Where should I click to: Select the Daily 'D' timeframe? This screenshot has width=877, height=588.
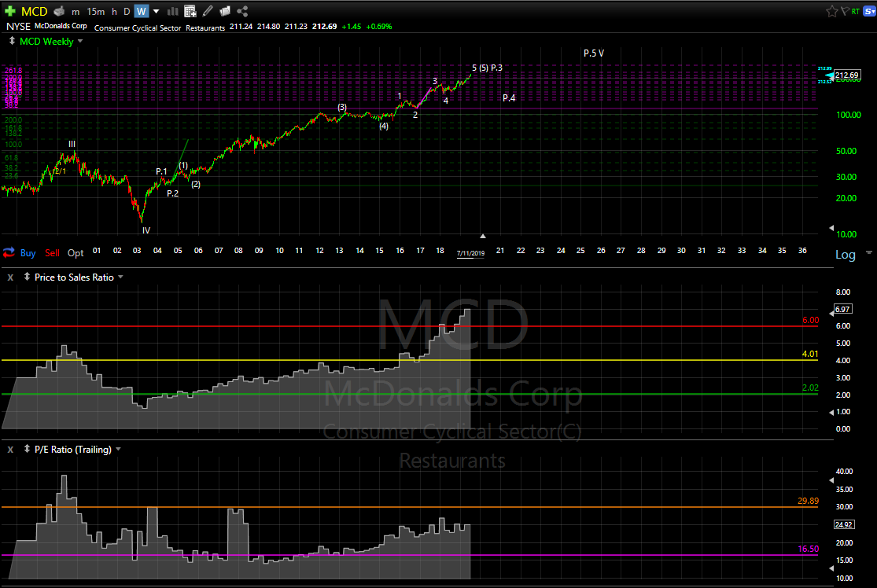127,12
